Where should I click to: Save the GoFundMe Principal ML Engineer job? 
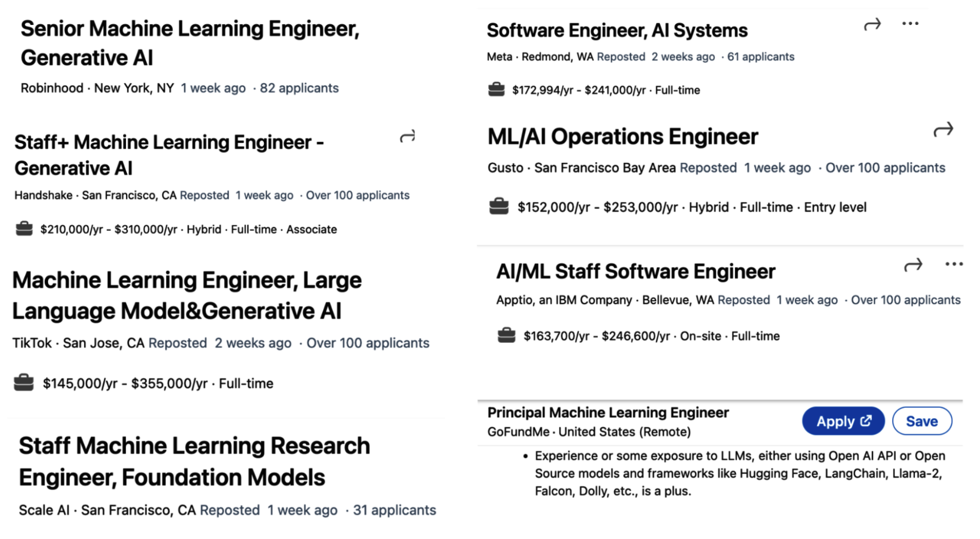tap(922, 421)
